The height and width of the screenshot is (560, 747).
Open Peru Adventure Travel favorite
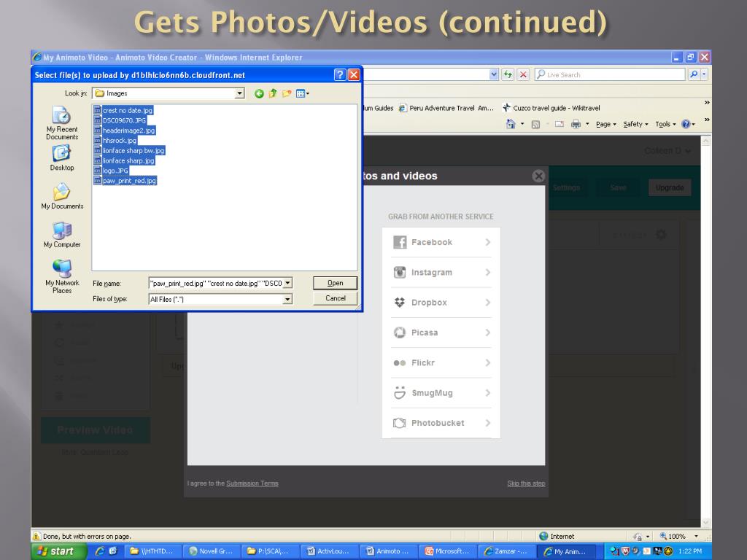(446, 108)
